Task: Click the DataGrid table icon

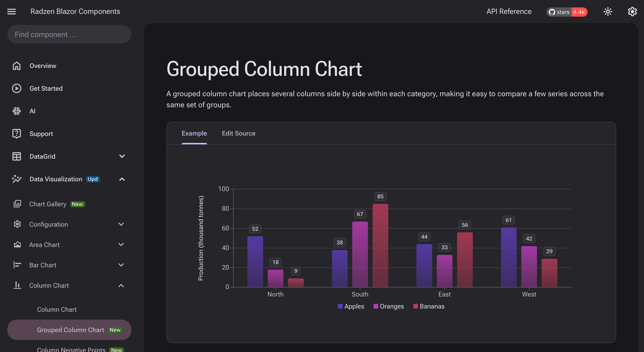Action: (17, 156)
